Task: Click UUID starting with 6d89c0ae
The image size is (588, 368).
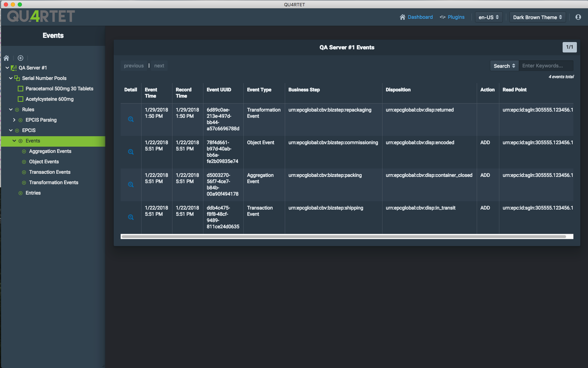Action: 223,119
